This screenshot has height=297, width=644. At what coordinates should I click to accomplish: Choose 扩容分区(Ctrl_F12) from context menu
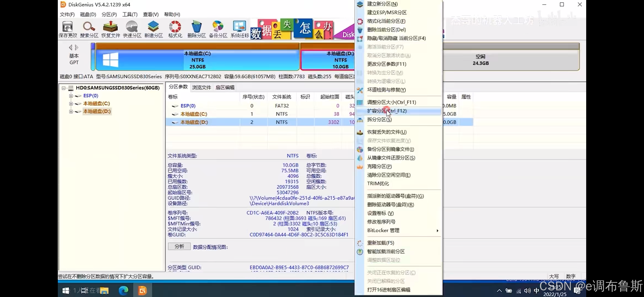pyautogui.click(x=398, y=111)
